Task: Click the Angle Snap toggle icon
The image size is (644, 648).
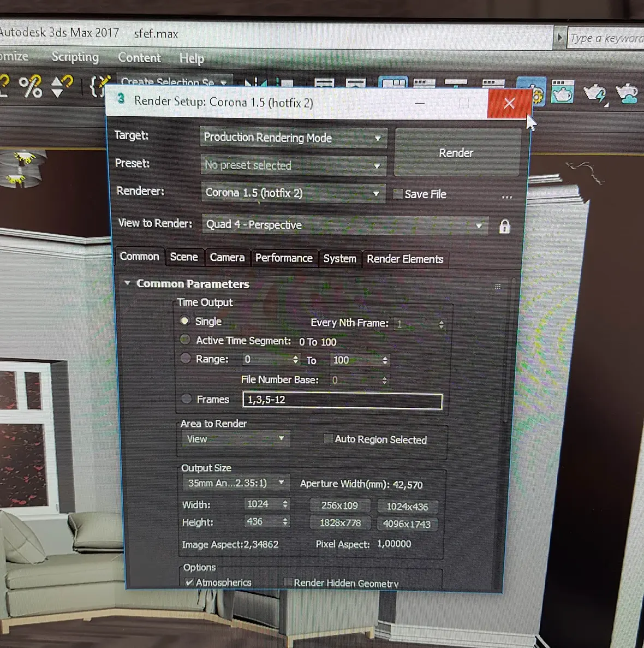Action: pyautogui.click(x=4, y=85)
